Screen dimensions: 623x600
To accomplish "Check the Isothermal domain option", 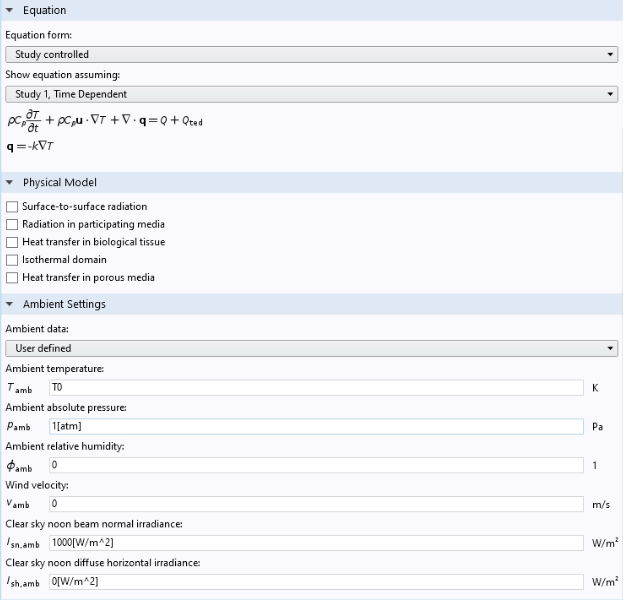I will pyautogui.click(x=12, y=260).
